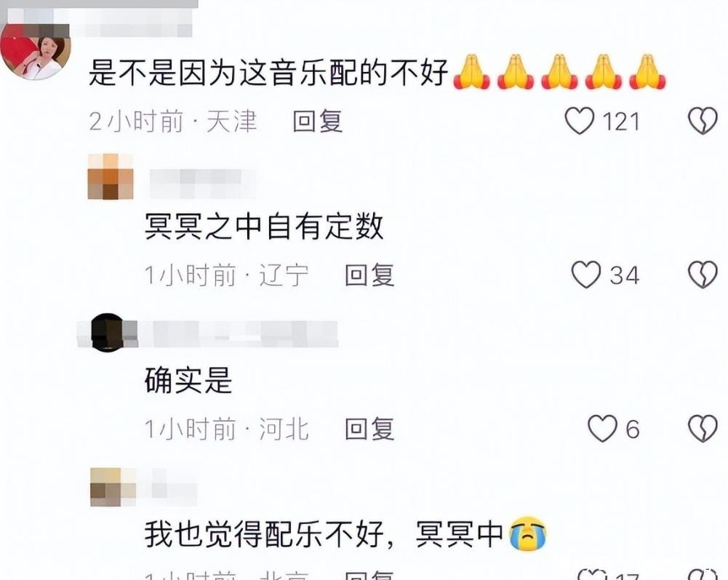The height and width of the screenshot is (580, 728).
Task: Tap the 34 like count
Action: pyautogui.click(x=625, y=275)
